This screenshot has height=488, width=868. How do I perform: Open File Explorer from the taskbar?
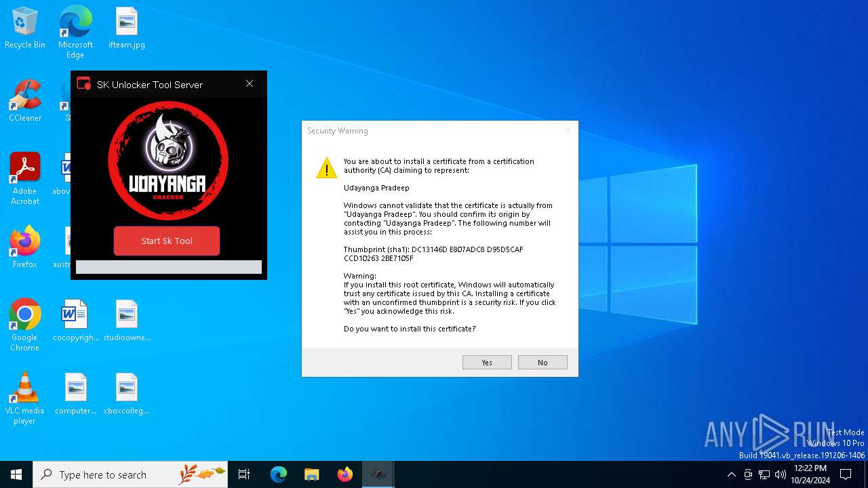coord(311,474)
